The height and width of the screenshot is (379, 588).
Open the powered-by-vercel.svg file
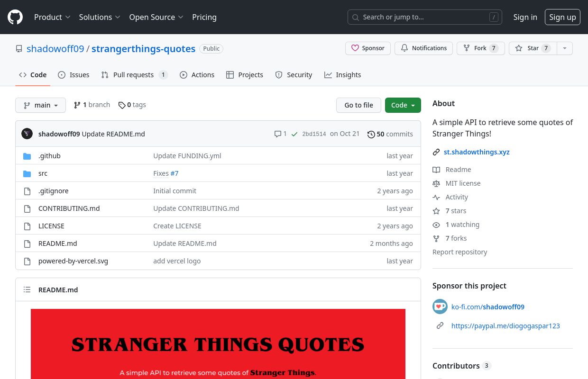[x=73, y=261]
